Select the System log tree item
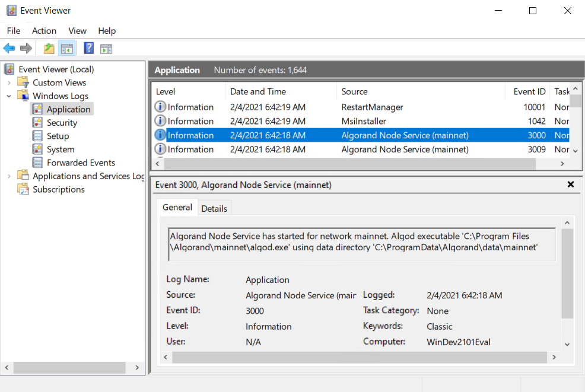585x392 pixels. (61, 149)
